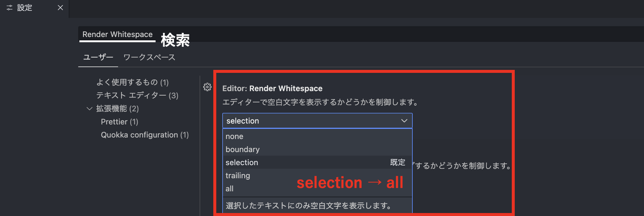Click the sliders icon on the 設定 tab

pyautogui.click(x=9, y=7)
